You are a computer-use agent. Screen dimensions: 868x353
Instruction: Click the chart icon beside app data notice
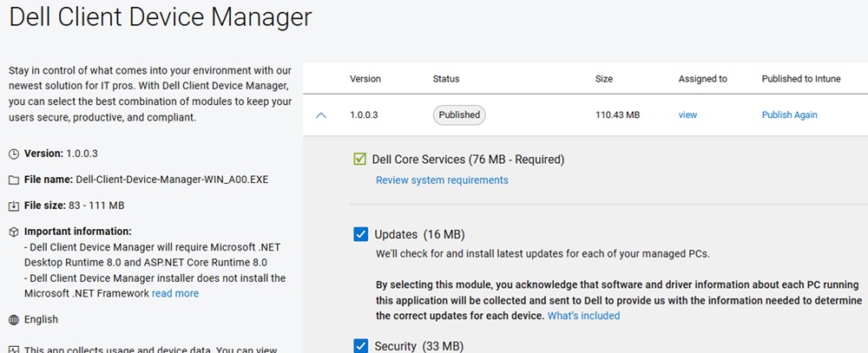(13, 349)
